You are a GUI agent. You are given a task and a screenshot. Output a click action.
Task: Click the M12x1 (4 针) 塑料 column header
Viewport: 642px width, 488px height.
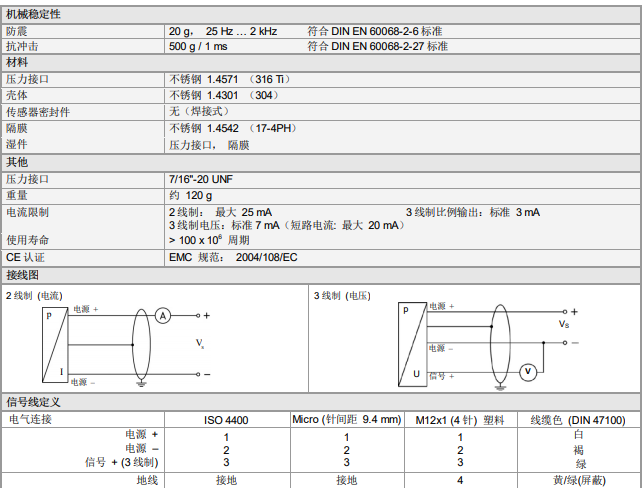coord(460,420)
